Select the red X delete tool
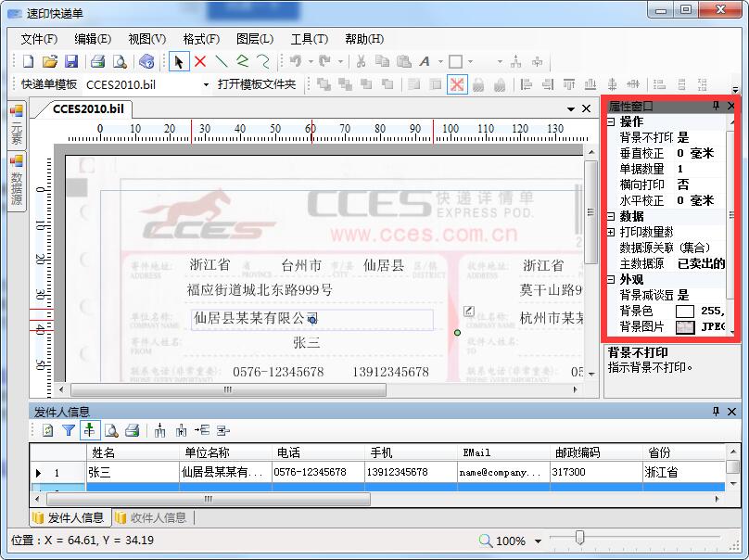749x560 pixels. pyautogui.click(x=199, y=62)
